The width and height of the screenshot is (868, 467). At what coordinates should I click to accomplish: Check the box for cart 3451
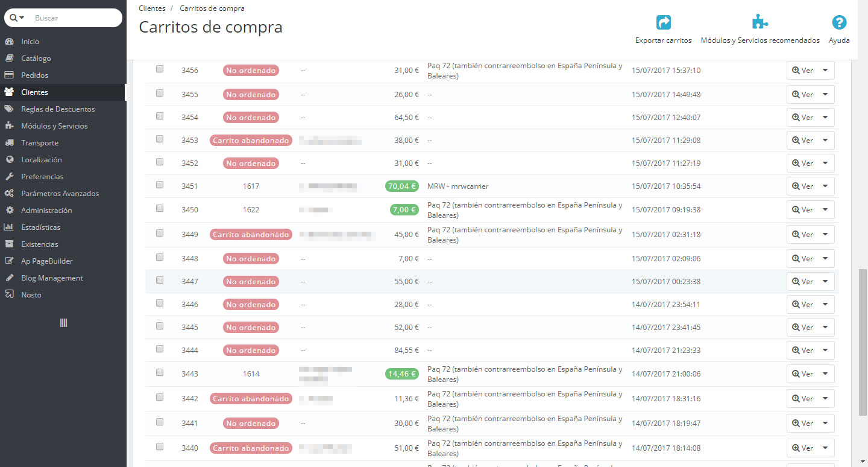160,185
